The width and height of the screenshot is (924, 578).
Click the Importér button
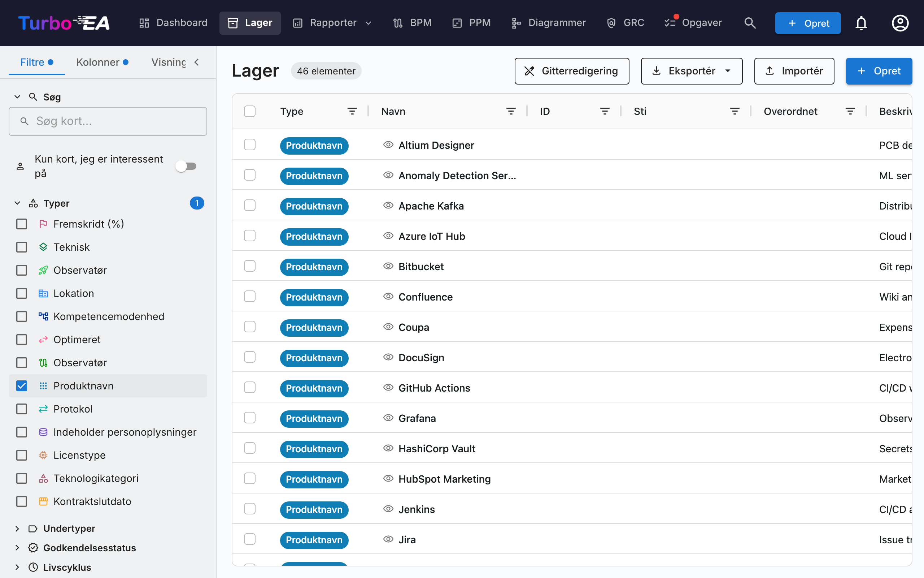coord(794,71)
